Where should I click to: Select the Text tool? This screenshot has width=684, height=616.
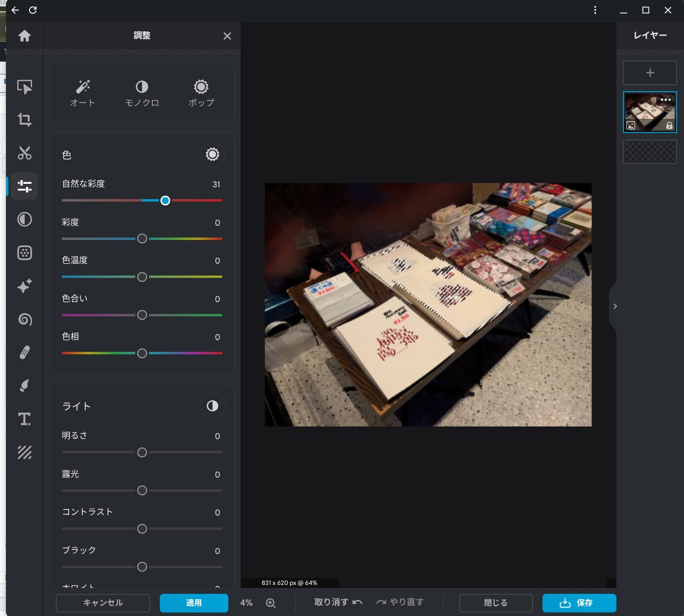24,419
